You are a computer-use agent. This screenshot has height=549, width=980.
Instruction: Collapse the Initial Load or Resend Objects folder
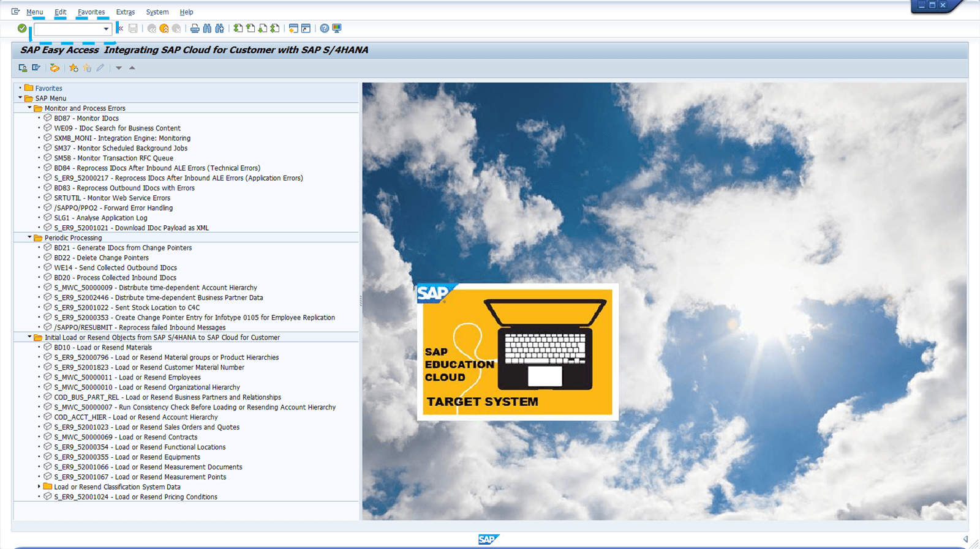pos(29,337)
